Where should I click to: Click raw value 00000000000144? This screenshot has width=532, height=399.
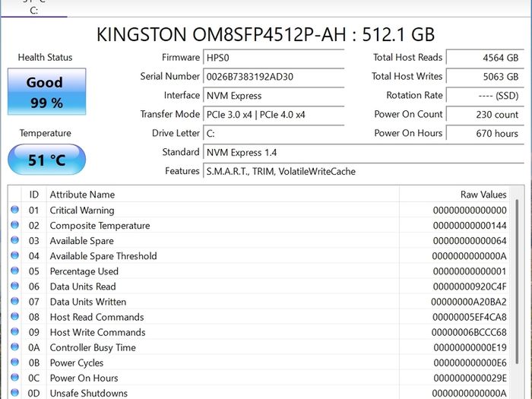(470, 226)
